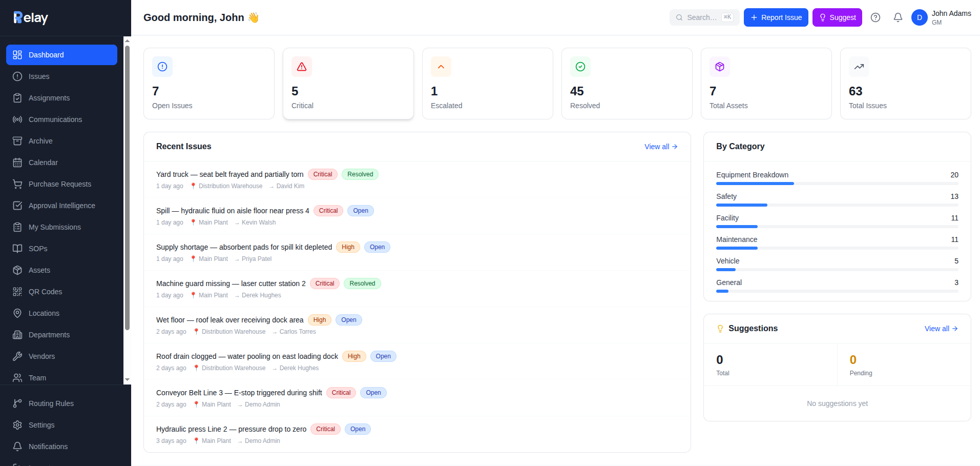Screen dimensions: 980x466
Task: Click the John Adams user avatar
Action: (x=920, y=17)
